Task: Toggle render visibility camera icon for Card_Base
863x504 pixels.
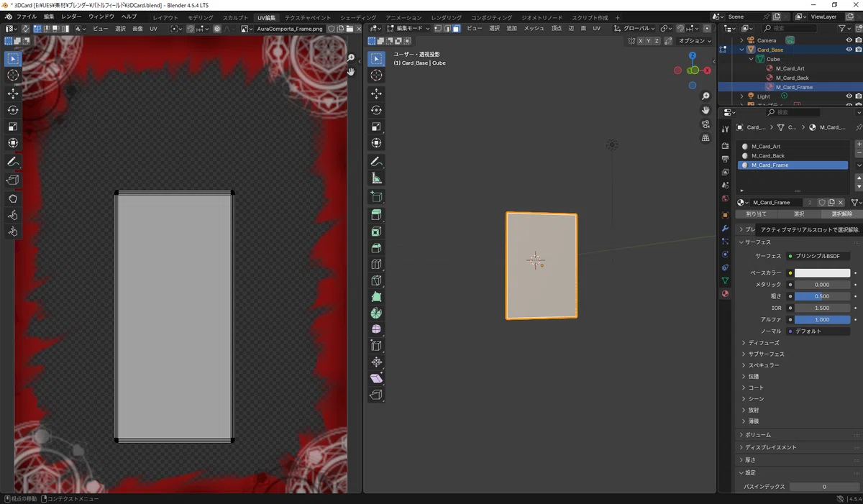Action: click(859, 50)
